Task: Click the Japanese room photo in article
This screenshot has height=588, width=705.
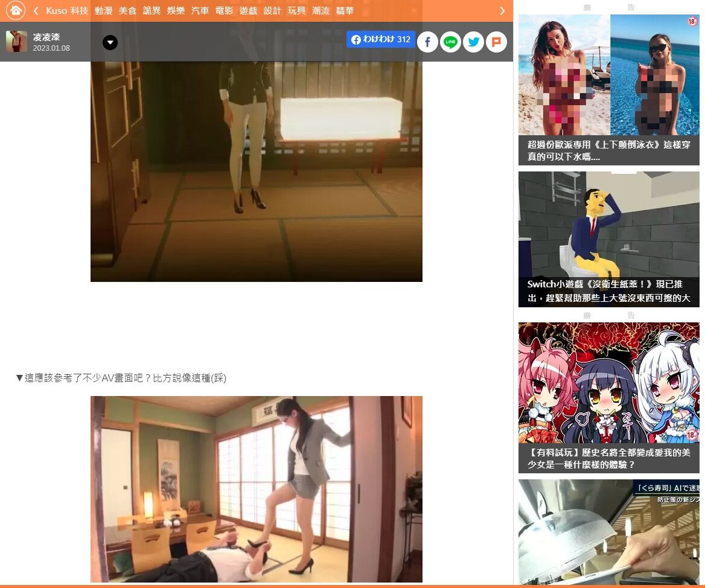Action: pos(257,489)
